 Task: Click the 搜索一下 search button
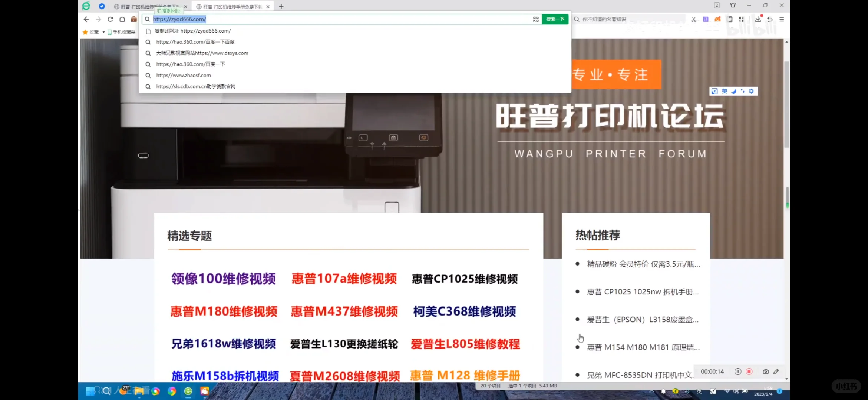pyautogui.click(x=555, y=19)
